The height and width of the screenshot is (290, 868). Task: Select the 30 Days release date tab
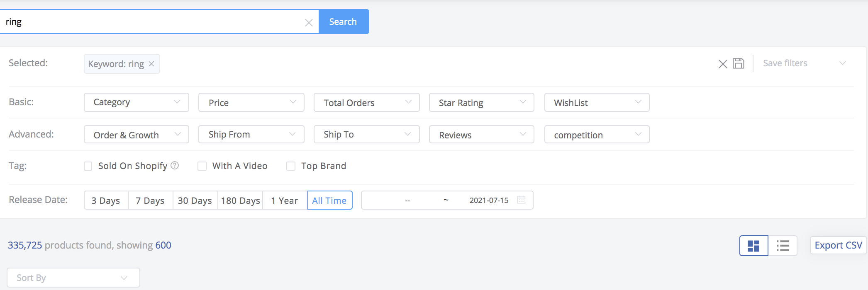(x=195, y=201)
